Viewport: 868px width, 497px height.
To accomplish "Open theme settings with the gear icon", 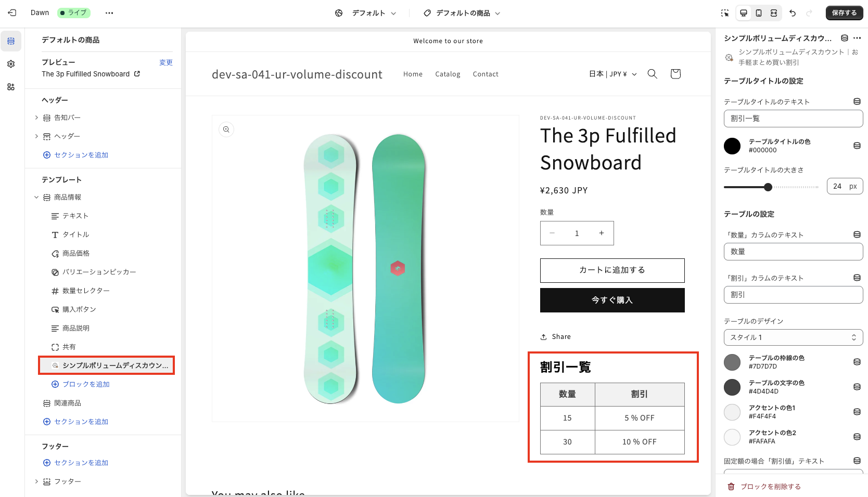I will coord(11,63).
